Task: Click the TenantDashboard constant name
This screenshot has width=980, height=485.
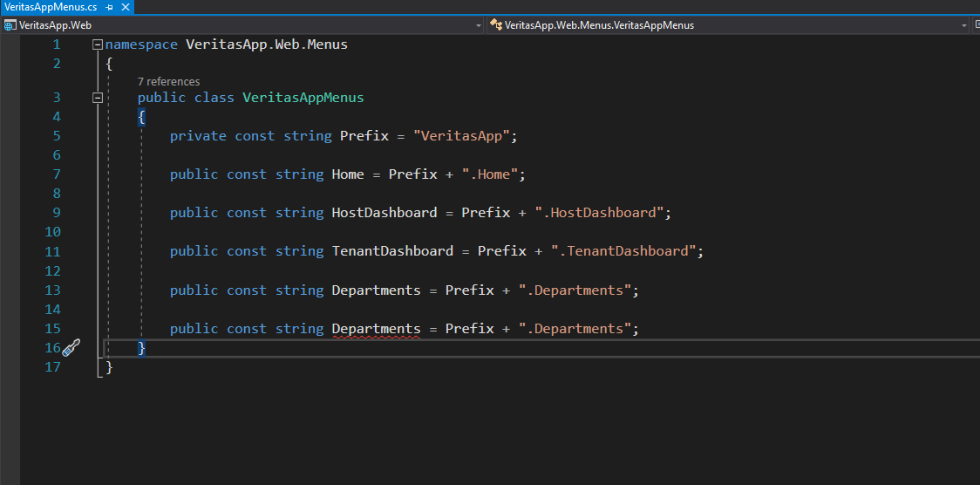Action: (x=392, y=251)
